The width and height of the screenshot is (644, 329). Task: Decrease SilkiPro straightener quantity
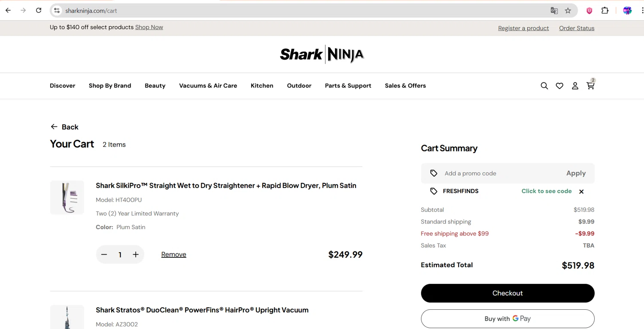click(x=104, y=254)
